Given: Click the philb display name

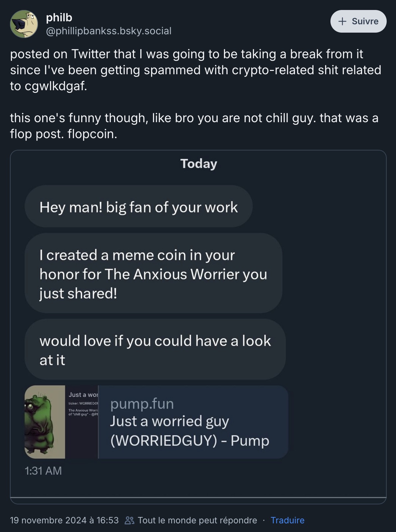Looking at the screenshot, I should click(59, 17).
